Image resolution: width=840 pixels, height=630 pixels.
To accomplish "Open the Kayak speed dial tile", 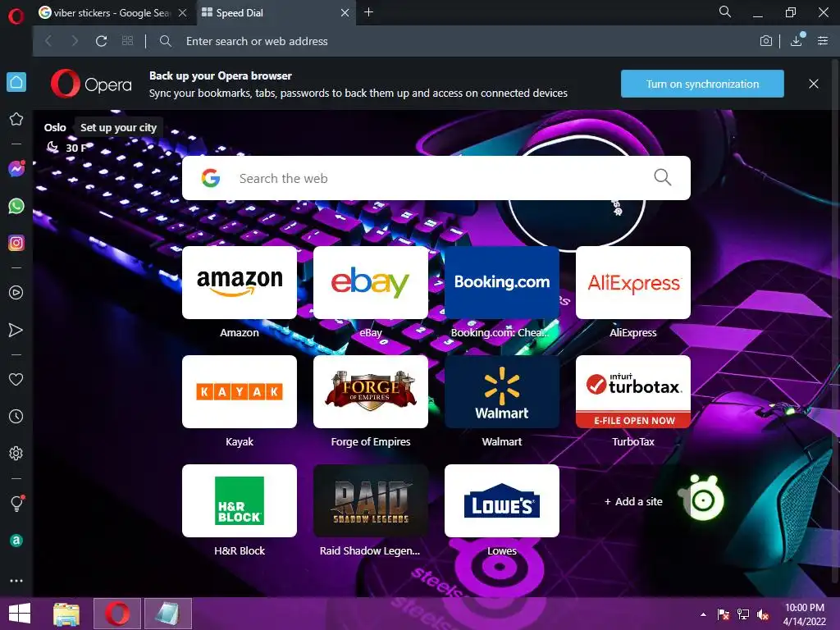I will (240, 391).
